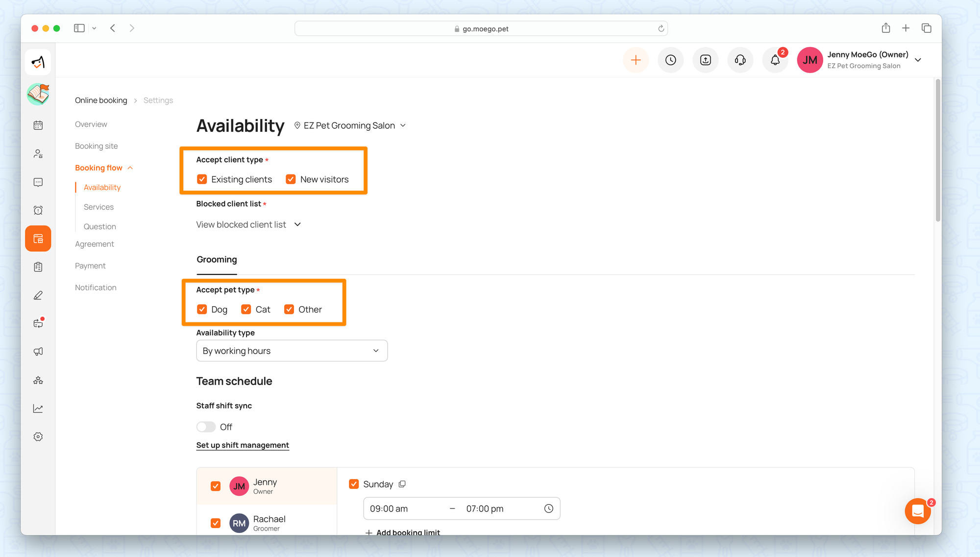Click the notification bell icon
This screenshot has height=557, width=980.
pos(775,60)
